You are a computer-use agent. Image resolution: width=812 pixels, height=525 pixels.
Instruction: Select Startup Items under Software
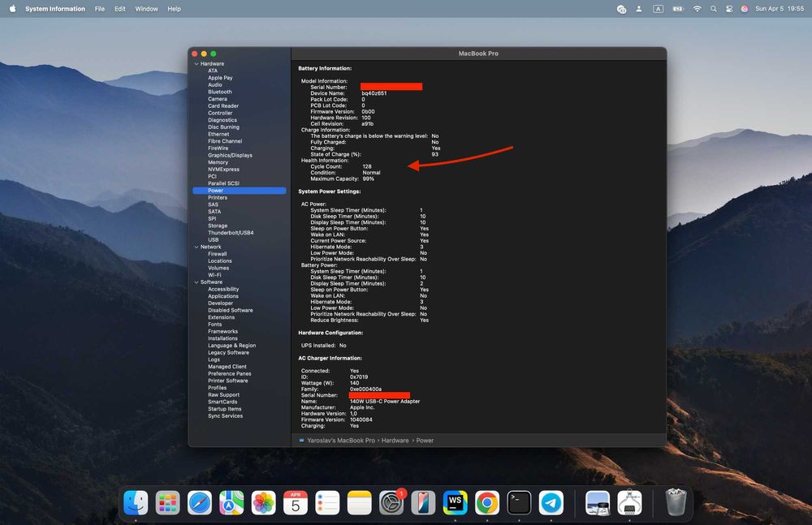(225, 409)
